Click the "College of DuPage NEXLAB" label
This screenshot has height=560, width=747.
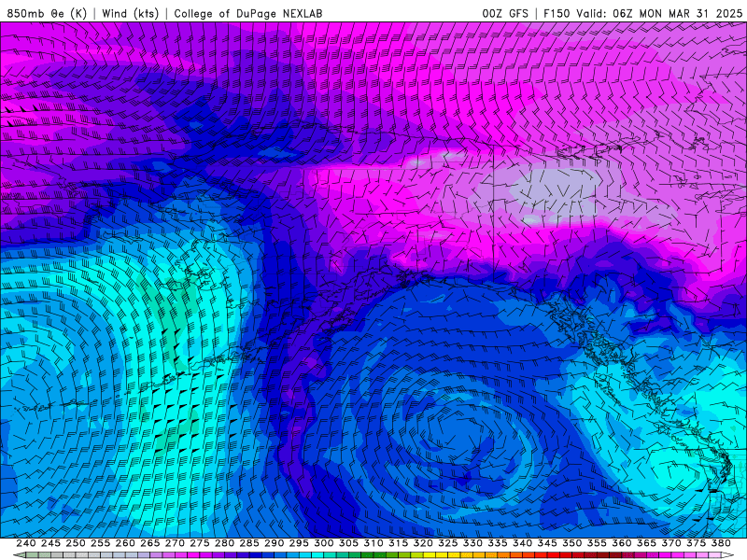coord(248,14)
